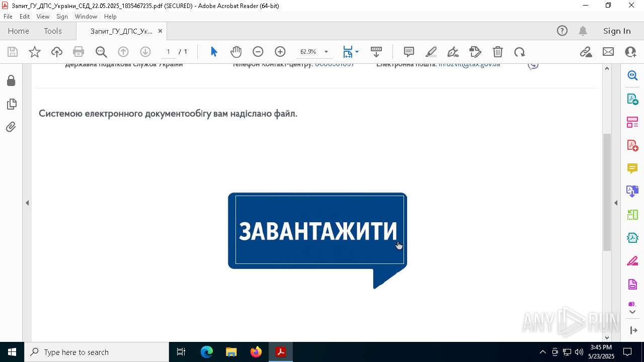Switch to the Home tab
Viewport: 644px width, 362px height.
point(19,31)
